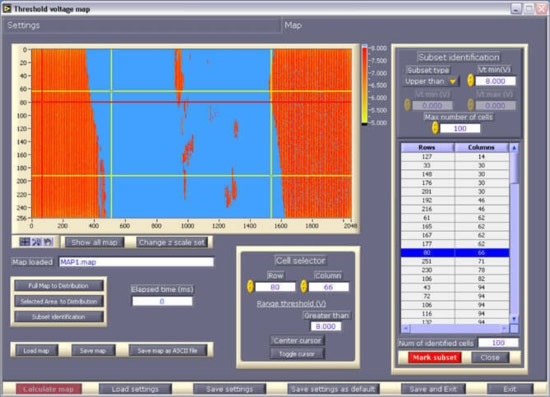Image resolution: width=550 pixels, height=397 pixels.
Task: Click the table scroll-up arrow
Action: coord(514,148)
